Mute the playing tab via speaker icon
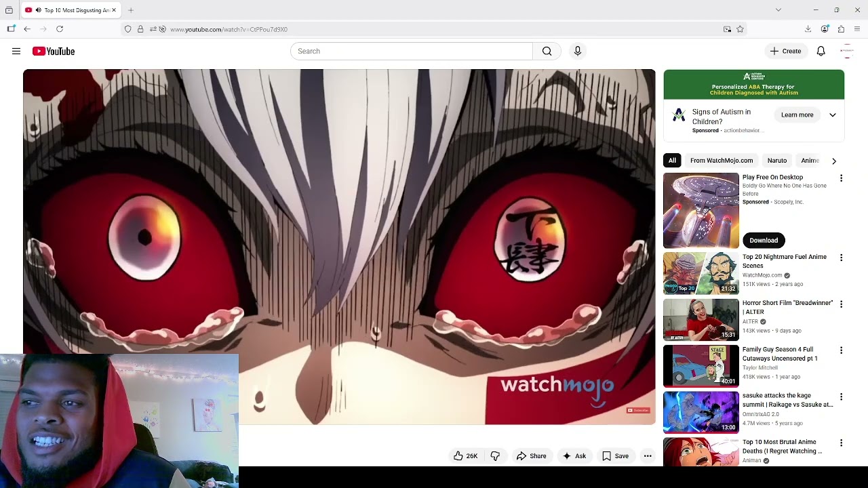868x488 pixels. coord(38,10)
